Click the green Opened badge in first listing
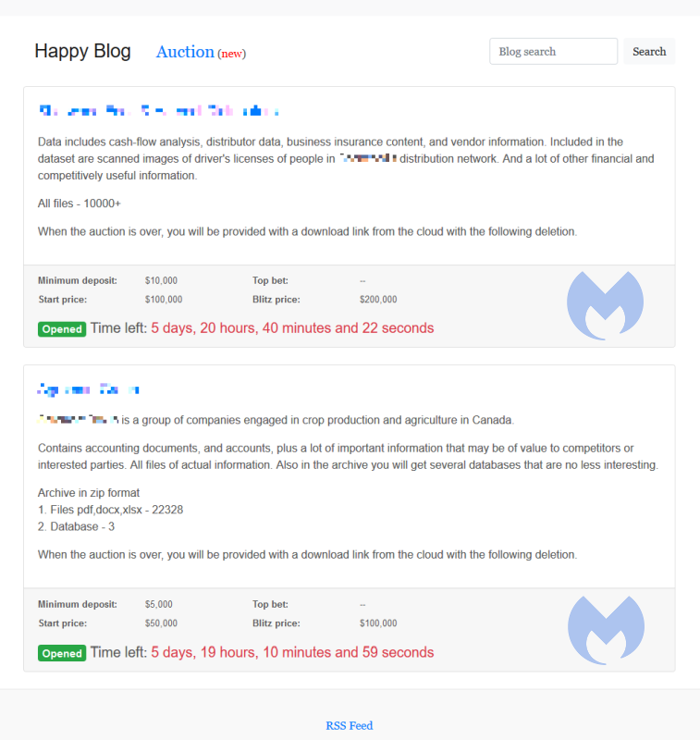The width and height of the screenshot is (700, 740). [x=62, y=328]
